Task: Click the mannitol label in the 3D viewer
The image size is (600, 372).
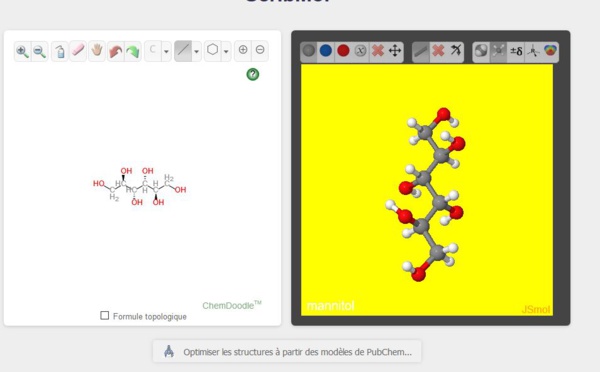Action: point(331,306)
